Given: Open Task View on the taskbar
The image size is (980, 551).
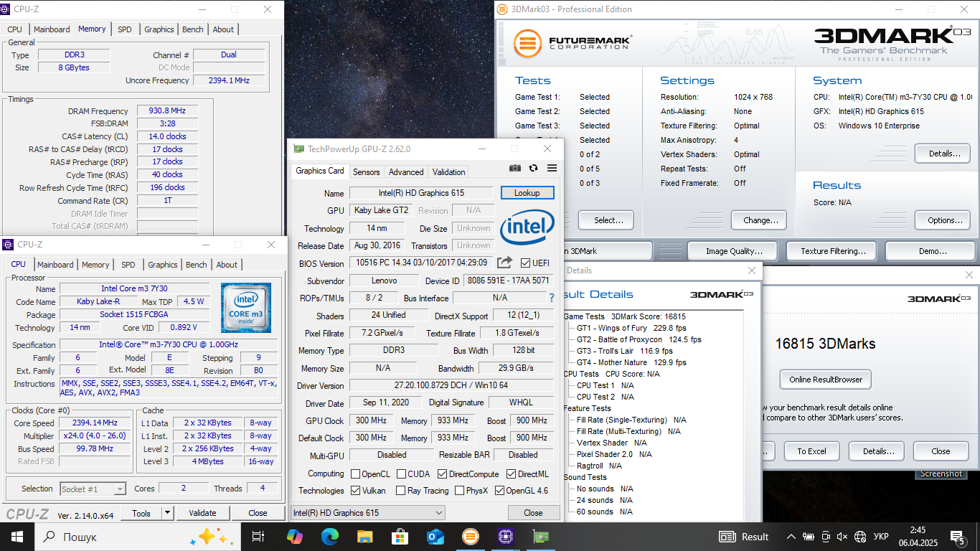Looking at the screenshot, I should click(x=258, y=537).
